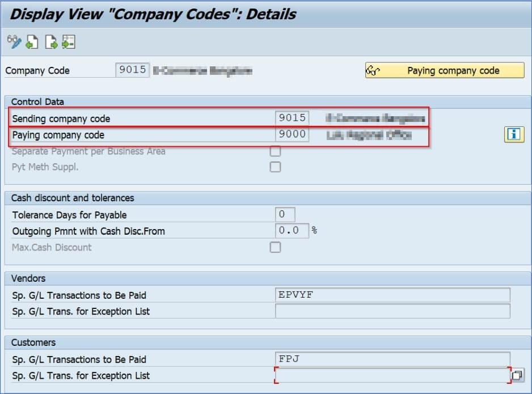Screen dimensions: 532x394
Task: Tick the Pyt Meth Suppl. checkbox
Action: [275, 167]
